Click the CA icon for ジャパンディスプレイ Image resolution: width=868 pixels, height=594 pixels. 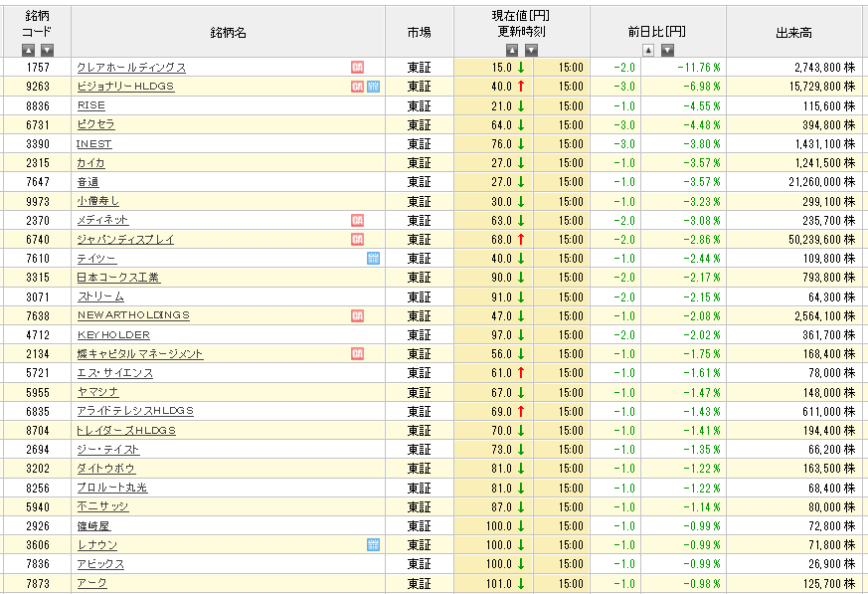click(358, 240)
